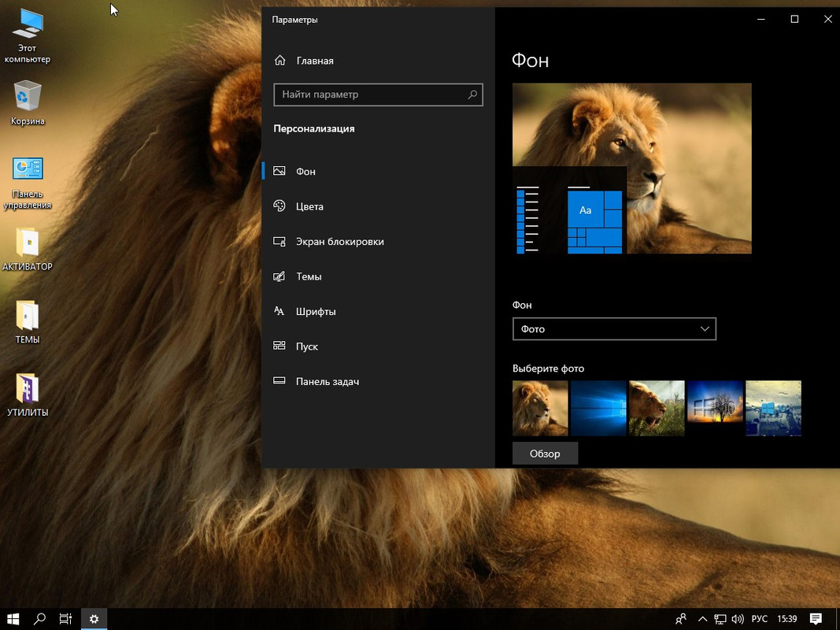Open the notification center icon

coord(816,619)
